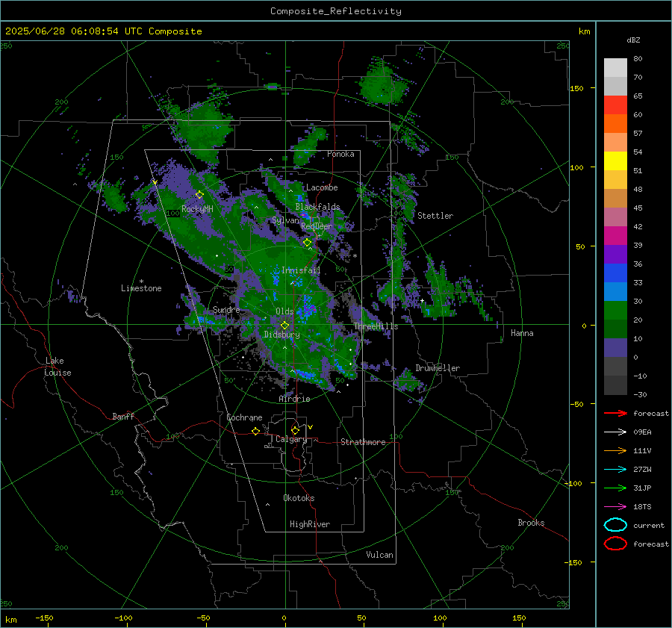The image size is (672, 628).
Task: Click the km label at bottom left
Action: (x=10, y=620)
